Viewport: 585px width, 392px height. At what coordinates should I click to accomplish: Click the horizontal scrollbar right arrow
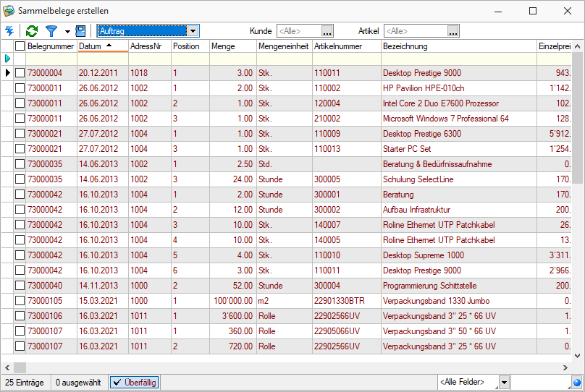(565, 368)
